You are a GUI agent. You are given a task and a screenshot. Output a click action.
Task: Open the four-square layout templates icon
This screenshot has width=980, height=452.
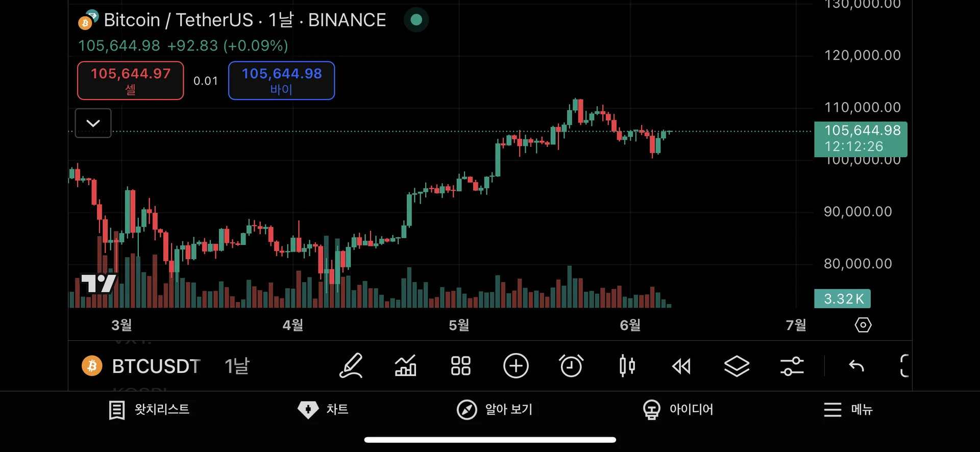pos(460,366)
